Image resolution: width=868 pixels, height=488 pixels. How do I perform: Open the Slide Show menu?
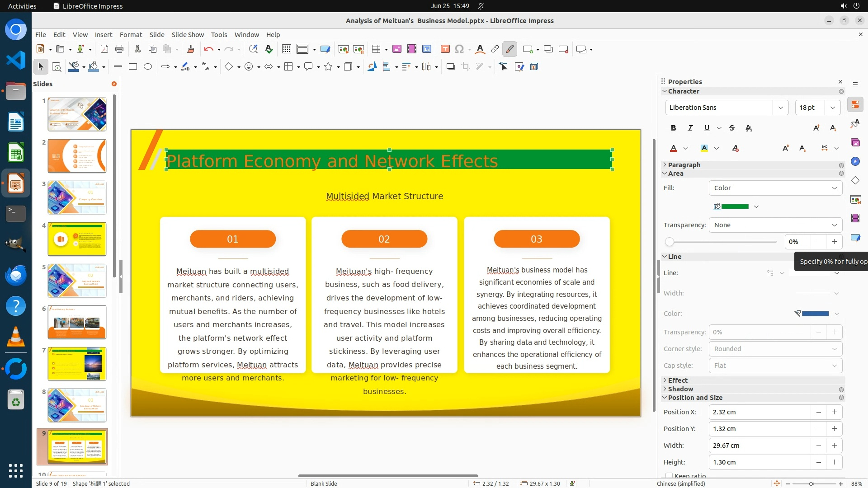tap(188, 35)
